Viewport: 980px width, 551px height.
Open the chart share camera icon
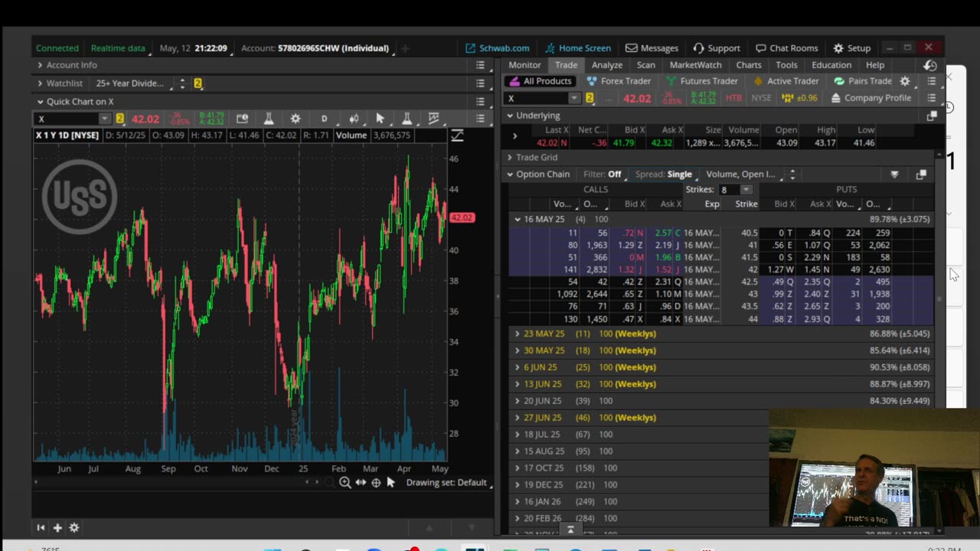[242, 119]
